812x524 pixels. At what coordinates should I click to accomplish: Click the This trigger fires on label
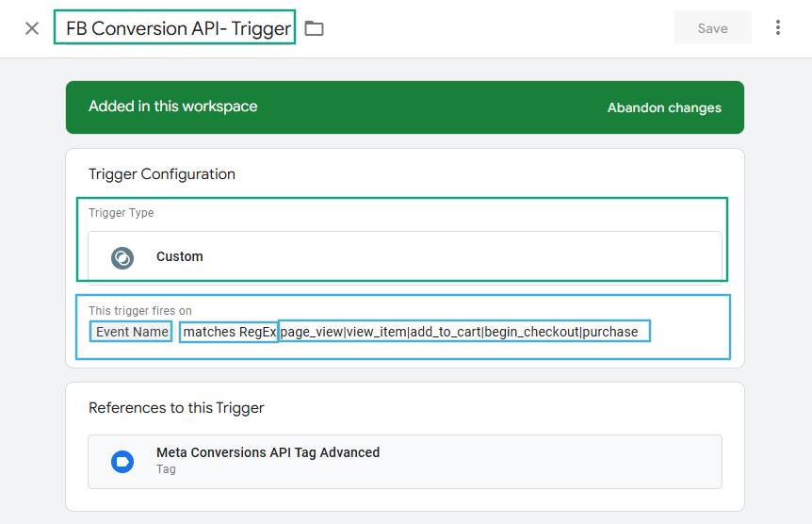[139, 310]
